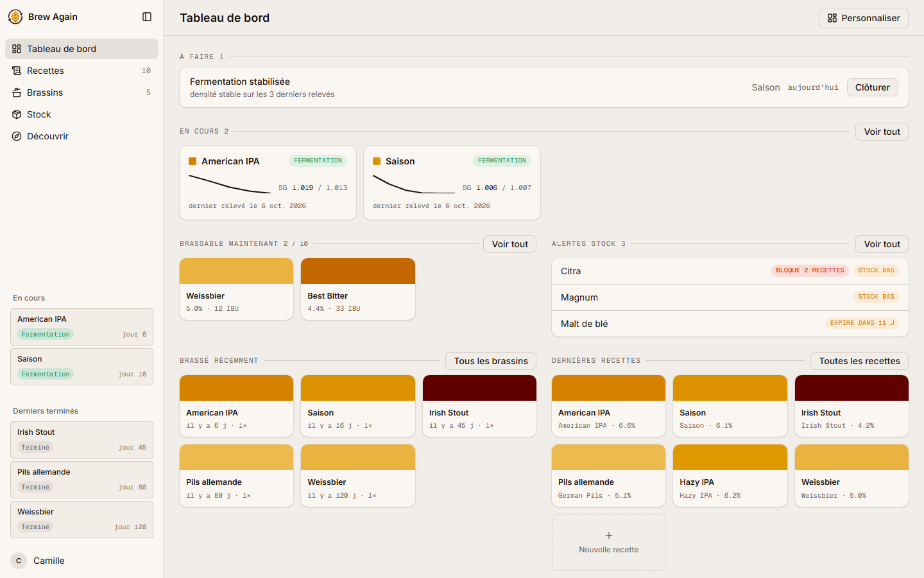The image size is (924, 578).
Task: Click the BLOQUE 2 RECETTES badge
Action: [810, 270]
